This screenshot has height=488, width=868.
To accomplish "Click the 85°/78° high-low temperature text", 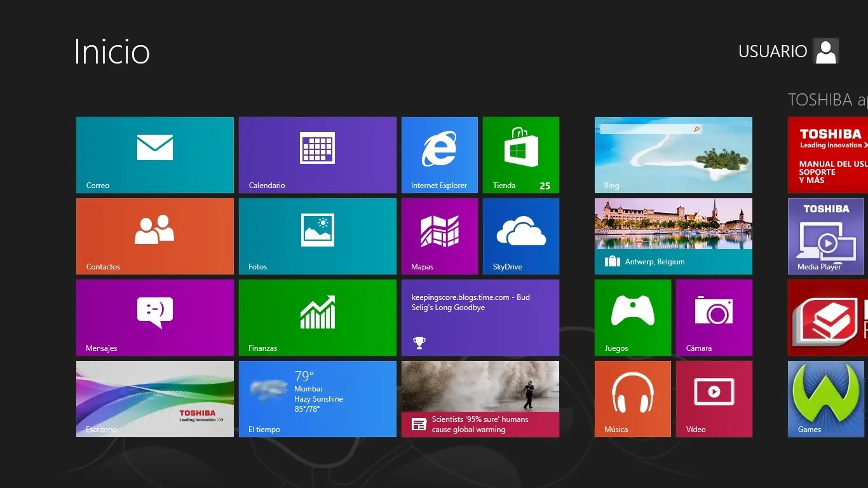I will (x=307, y=409).
